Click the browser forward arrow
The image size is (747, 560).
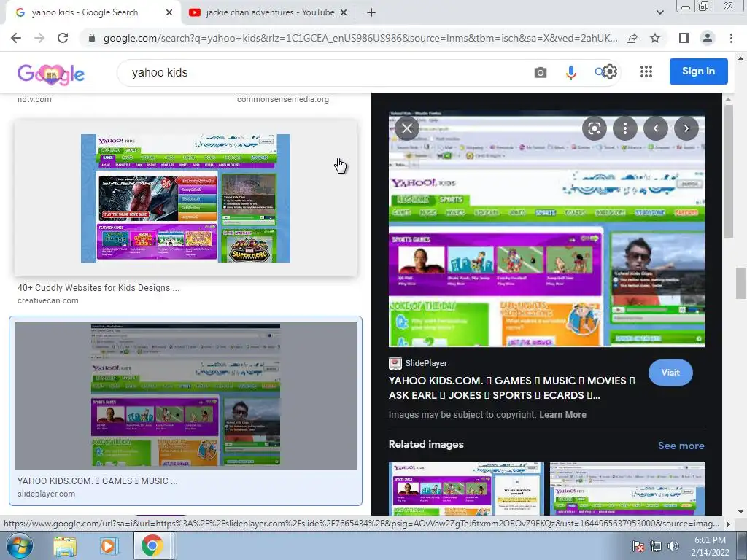pos(39,38)
